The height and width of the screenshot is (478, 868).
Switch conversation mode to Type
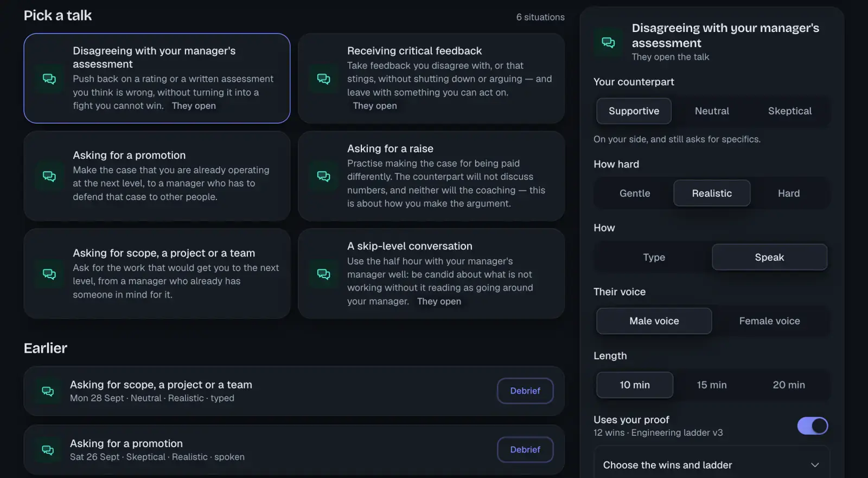click(654, 257)
